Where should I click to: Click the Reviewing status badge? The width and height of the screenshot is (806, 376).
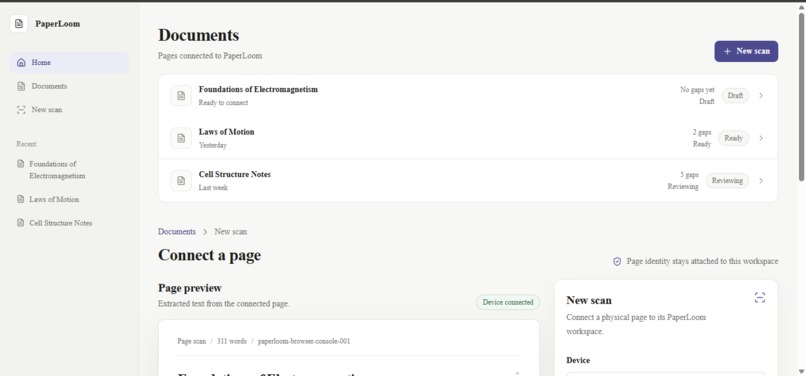[727, 181]
